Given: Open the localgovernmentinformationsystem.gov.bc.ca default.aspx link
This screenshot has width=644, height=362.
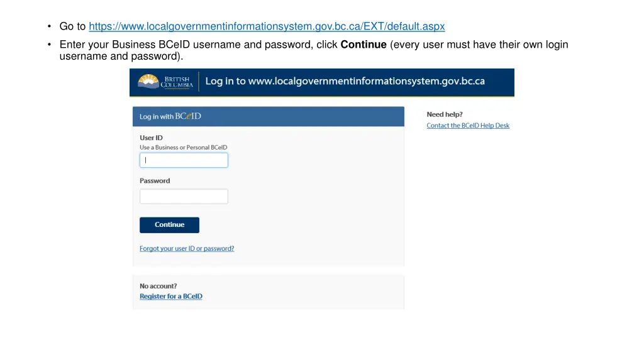Looking at the screenshot, I should tap(267, 26).
